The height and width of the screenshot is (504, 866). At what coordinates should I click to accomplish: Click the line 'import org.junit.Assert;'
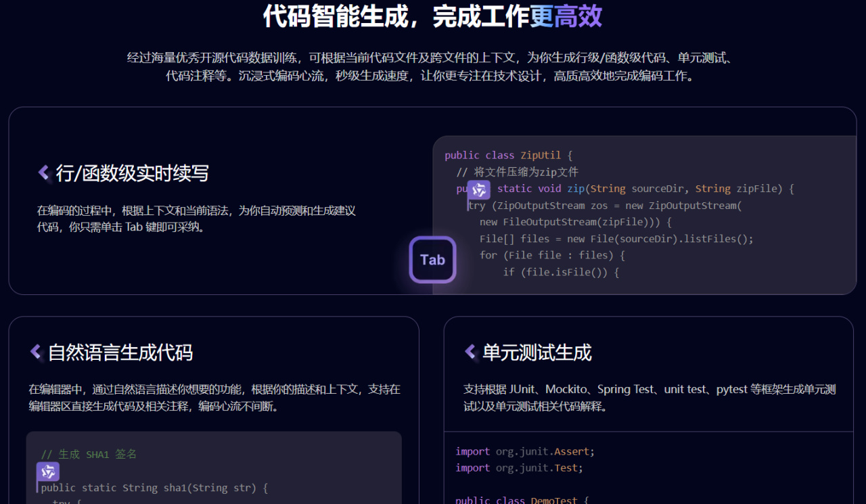coord(525,451)
